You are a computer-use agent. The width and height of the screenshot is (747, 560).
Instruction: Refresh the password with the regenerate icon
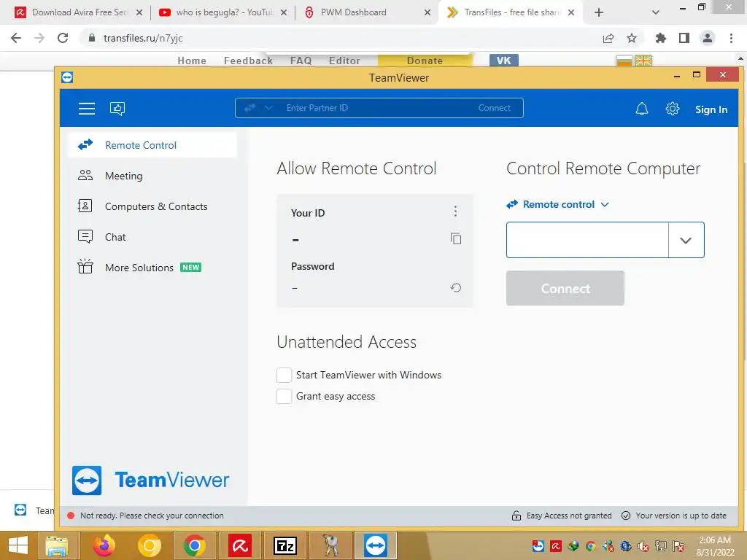[x=456, y=287]
